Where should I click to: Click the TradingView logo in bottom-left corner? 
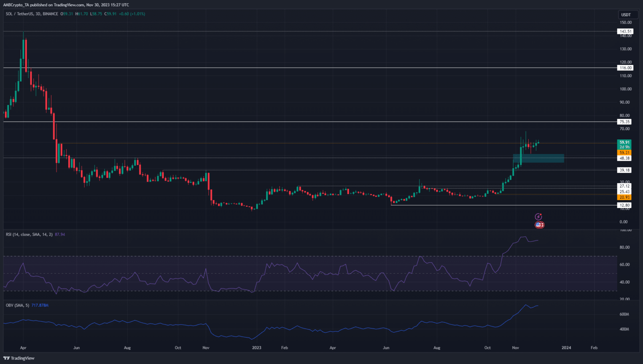(x=19, y=358)
